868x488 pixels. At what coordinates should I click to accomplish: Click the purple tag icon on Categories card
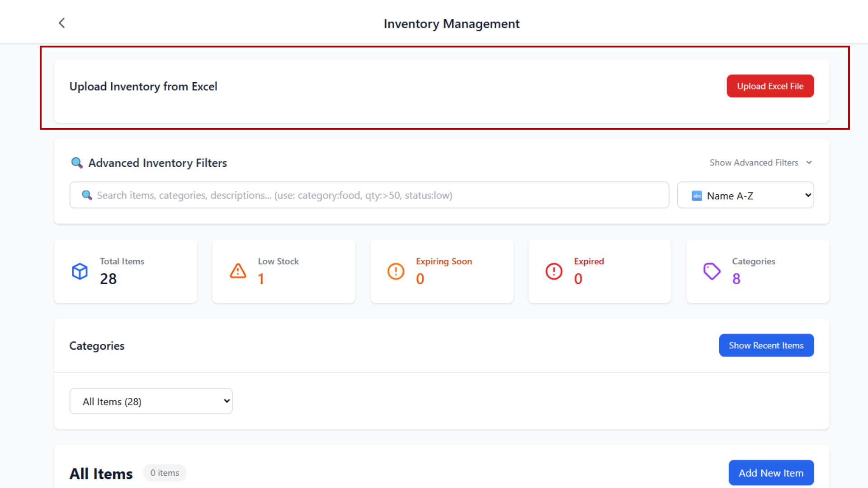coord(711,271)
